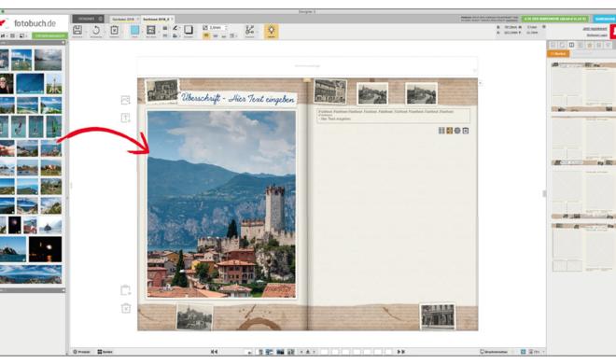Click the highlighted two-page icon in right panel

[571, 45]
